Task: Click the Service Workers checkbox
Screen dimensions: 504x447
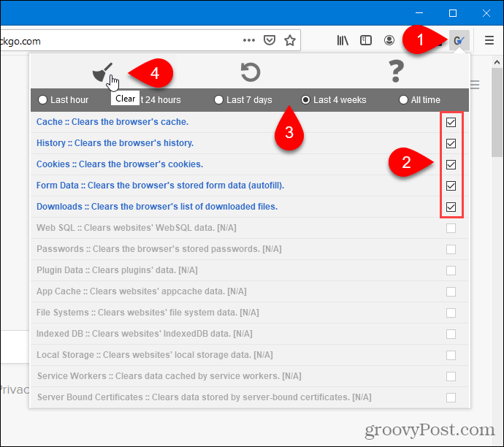Action: 451,376
